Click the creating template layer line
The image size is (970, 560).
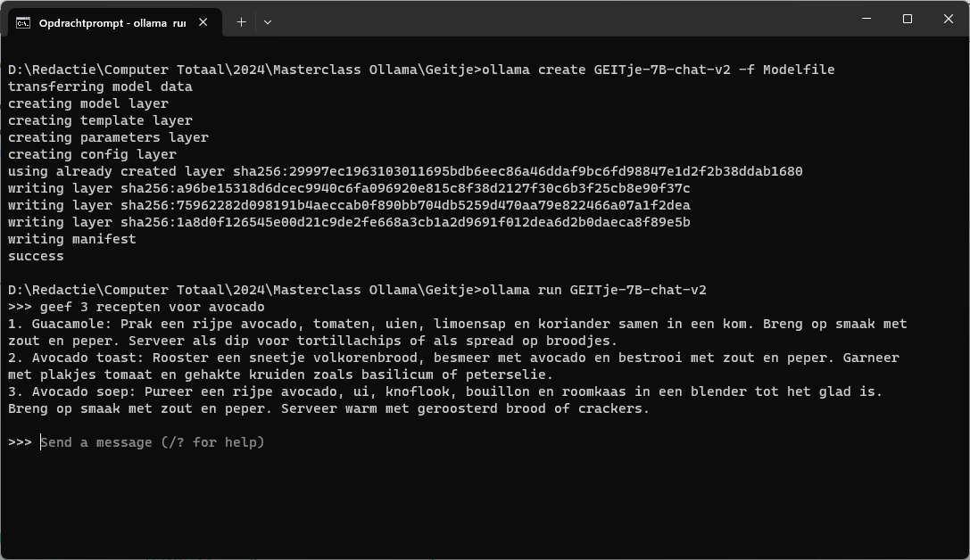[x=100, y=120]
